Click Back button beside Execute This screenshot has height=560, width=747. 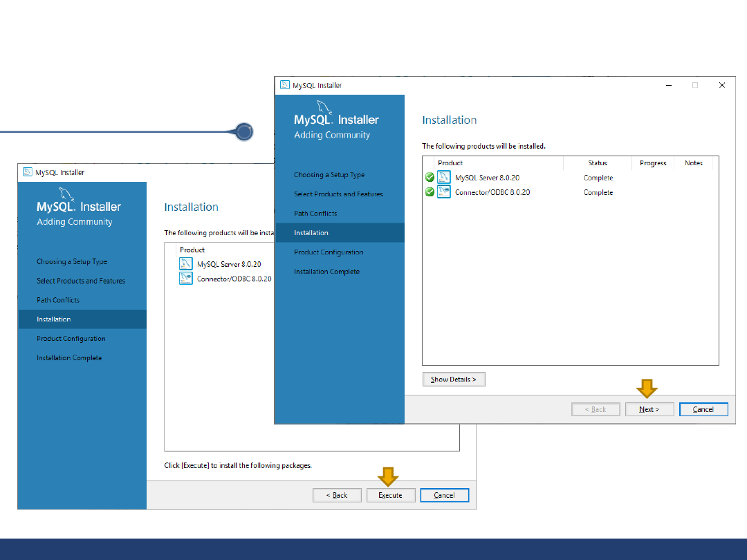[x=337, y=495]
